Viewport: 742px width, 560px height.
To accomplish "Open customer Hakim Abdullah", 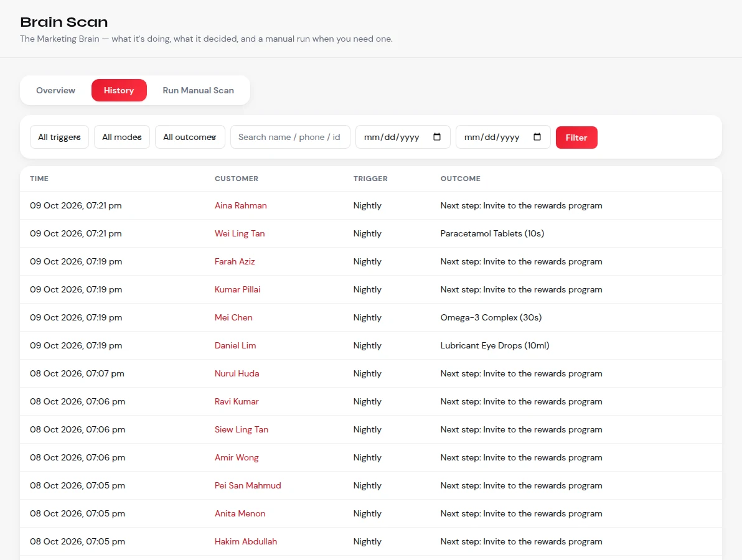I will pyautogui.click(x=246, y=541).
